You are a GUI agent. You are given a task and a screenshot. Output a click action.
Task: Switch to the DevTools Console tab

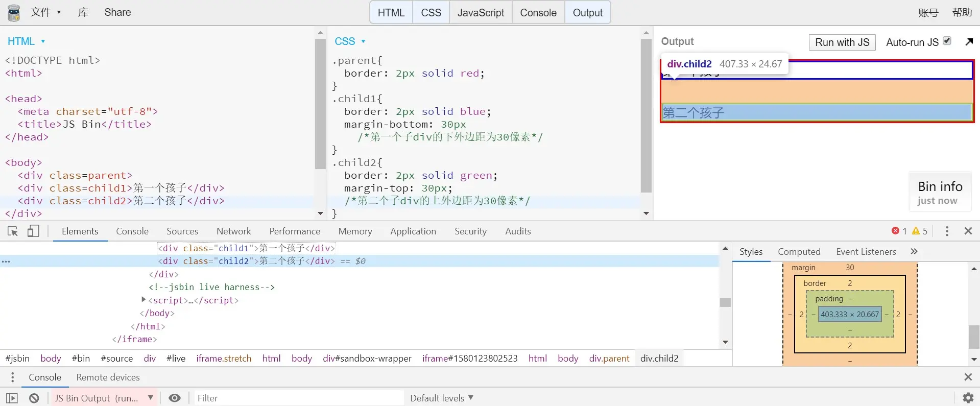point(132,231)
